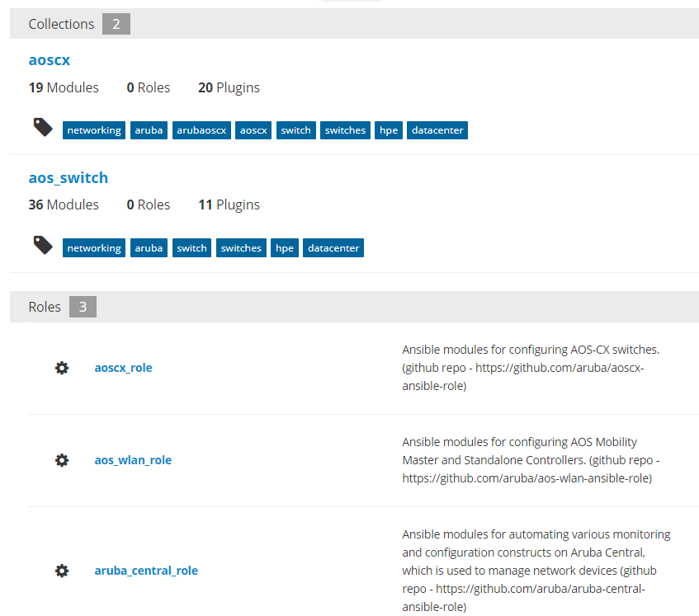This screenshot has width=699, height=616.
Task: Select the aoscx tag badge
Action: 253,130
